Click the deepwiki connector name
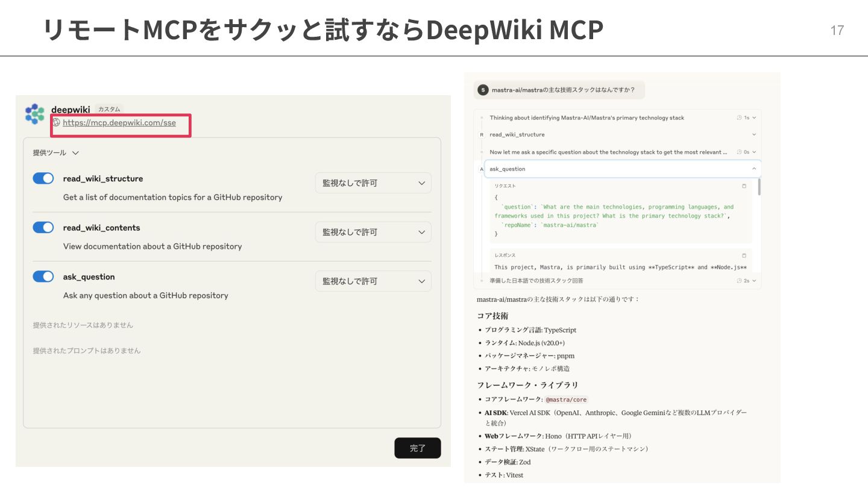The width and height of the screenshot is (868, 488). point(71,110)
